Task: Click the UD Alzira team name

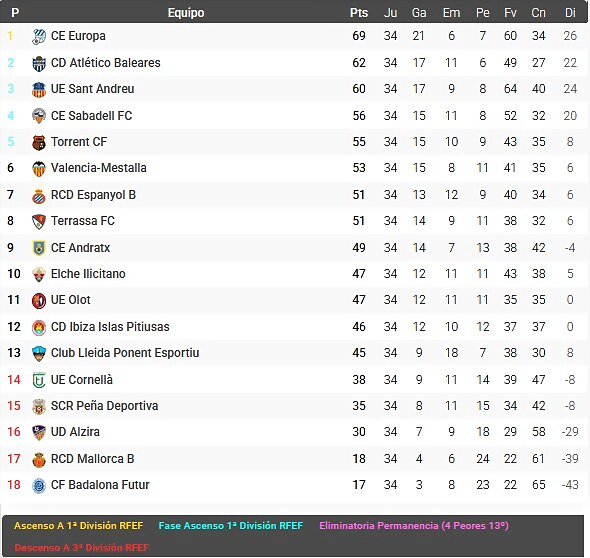Action: (75, 432)
